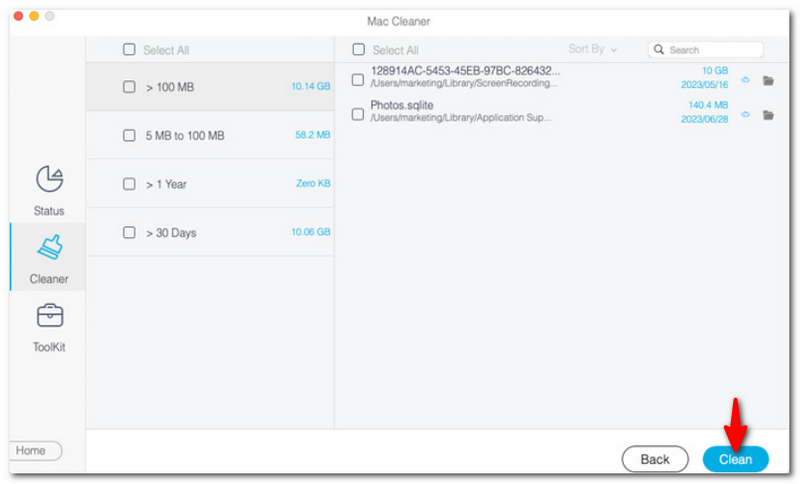Tick the > 1 Year checkbox

[129, 184]
